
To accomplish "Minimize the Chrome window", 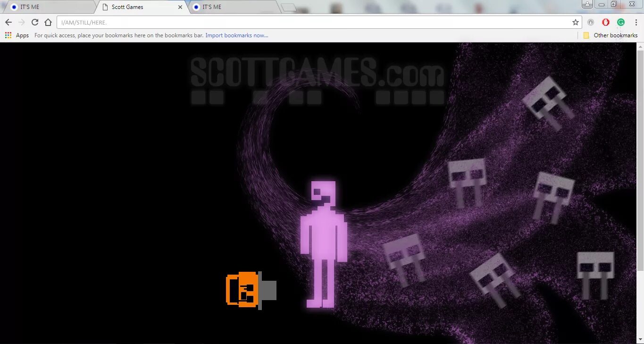I will (602, 4).
